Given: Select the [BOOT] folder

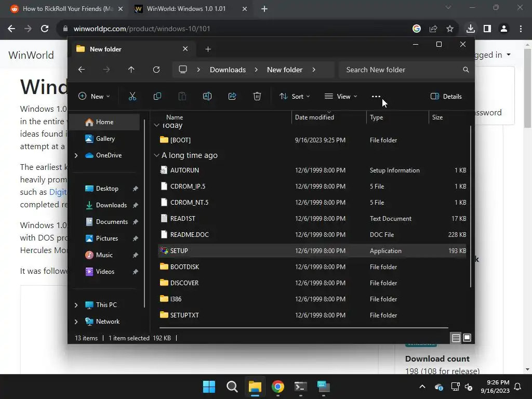Looking at the screenshot, I should [312, 140].
